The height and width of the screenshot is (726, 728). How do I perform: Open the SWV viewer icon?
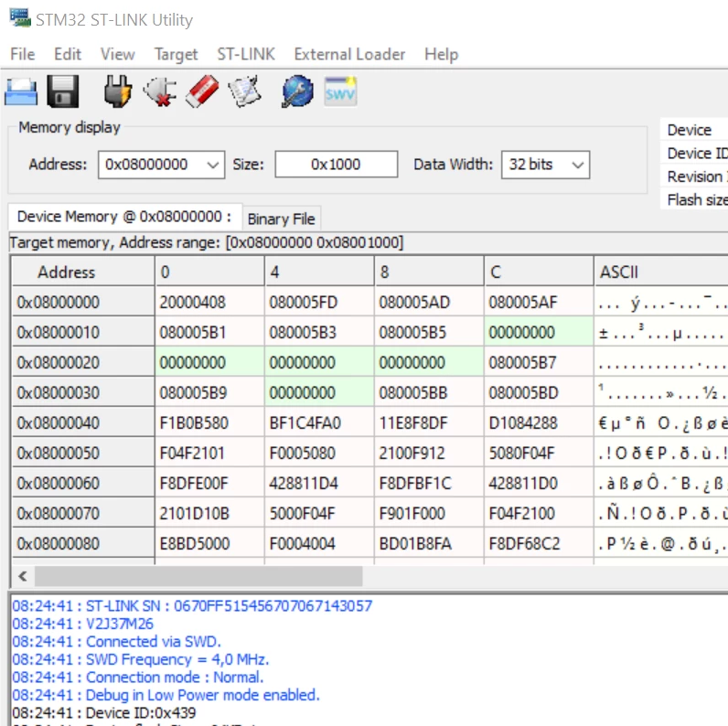[x=340, y=91]
